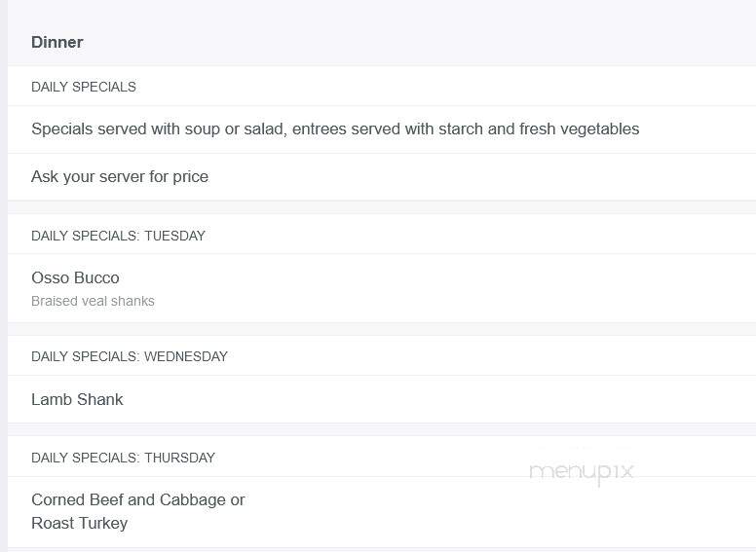Click the Corned Beef and Cabbage item
Screen dimensions: 756x552
click(x=138, y=500)
